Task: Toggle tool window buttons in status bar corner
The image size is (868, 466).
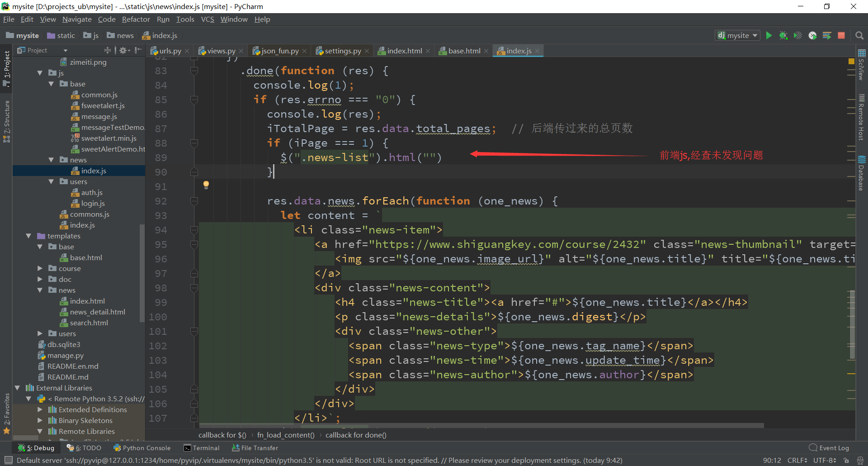Action: tap(7, 461)
